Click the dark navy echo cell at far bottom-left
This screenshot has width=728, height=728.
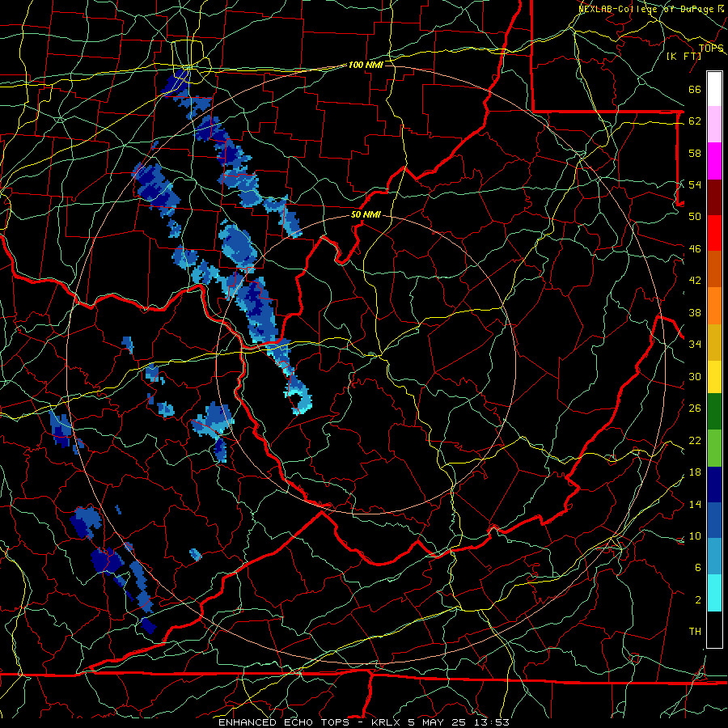pos(149,625)
